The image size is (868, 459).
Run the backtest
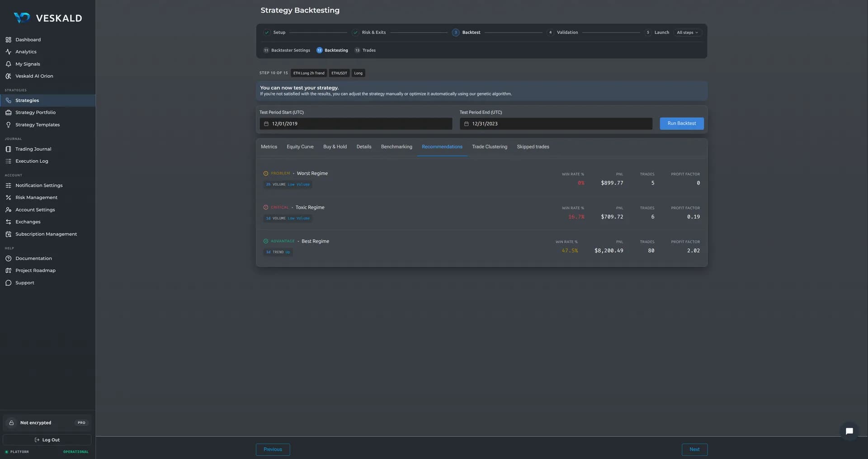point(682,123)
